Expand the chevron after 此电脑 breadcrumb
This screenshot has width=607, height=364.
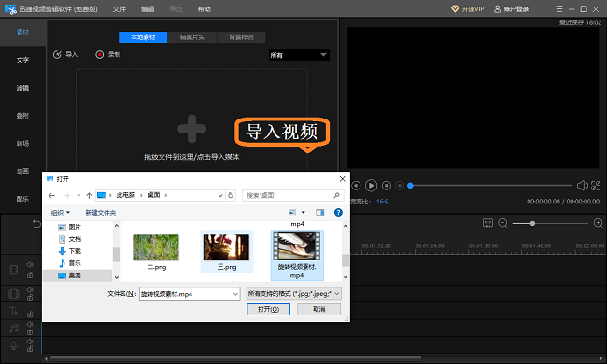[x=141, y=195]
